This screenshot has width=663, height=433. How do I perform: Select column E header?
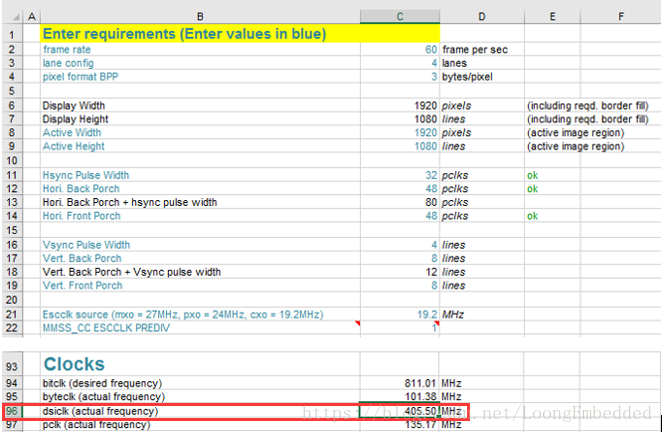coord(553,16)
